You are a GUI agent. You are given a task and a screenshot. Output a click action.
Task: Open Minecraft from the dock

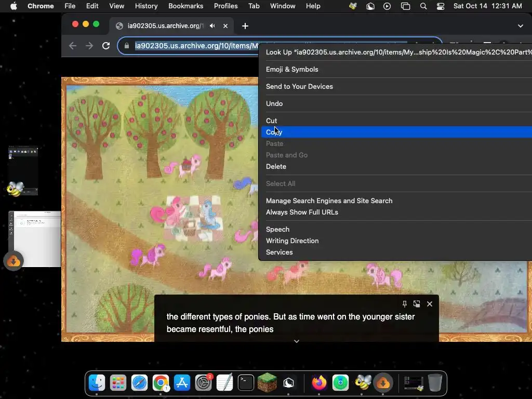click(268, 383)
